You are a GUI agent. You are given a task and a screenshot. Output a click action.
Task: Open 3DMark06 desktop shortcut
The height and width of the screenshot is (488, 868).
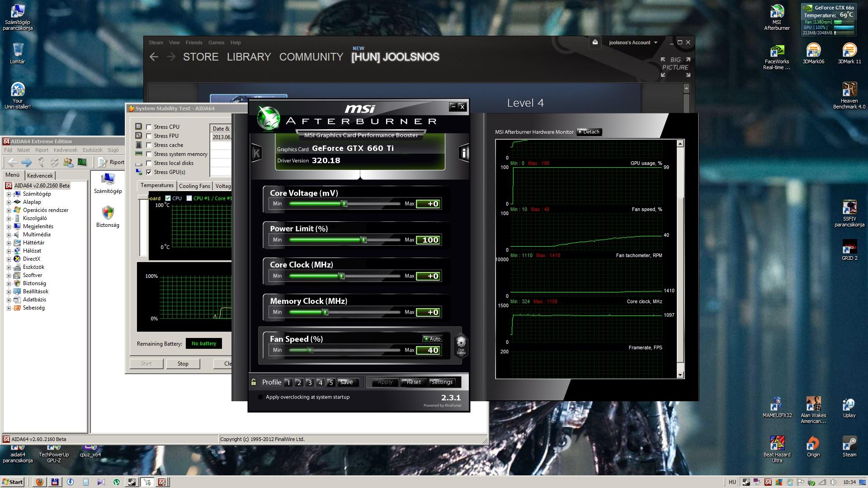813,53
